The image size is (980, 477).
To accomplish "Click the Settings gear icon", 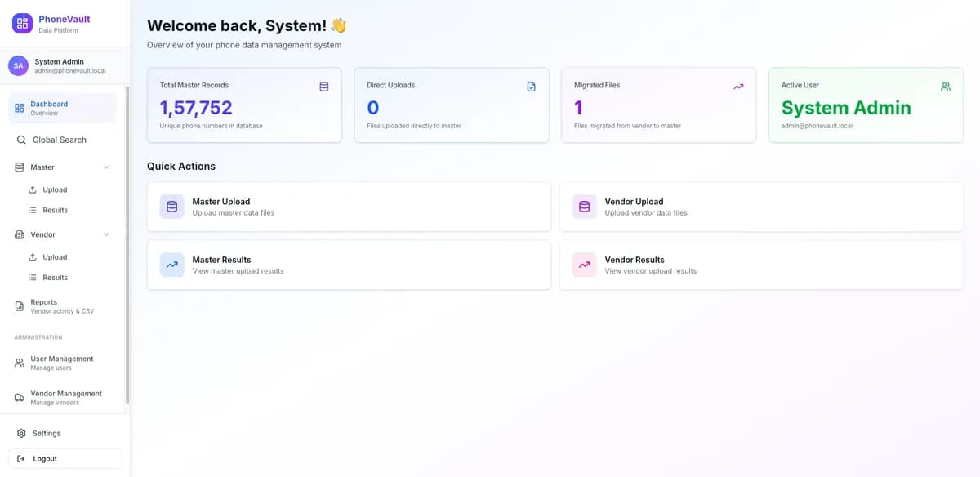I will [21, 434].
